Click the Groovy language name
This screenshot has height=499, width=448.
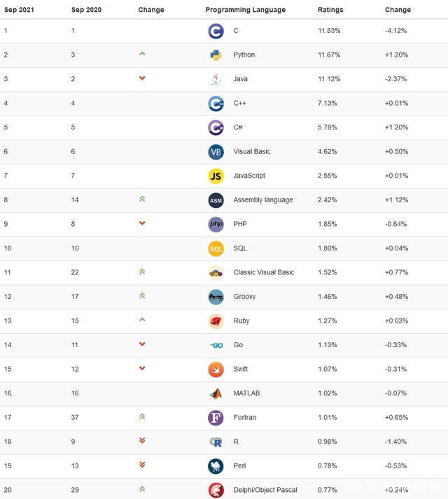(x=245, y=297)
